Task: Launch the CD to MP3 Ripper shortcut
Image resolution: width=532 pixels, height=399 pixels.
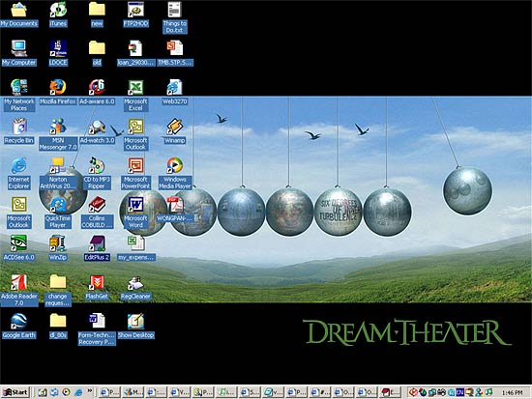Action: point(97,173)
